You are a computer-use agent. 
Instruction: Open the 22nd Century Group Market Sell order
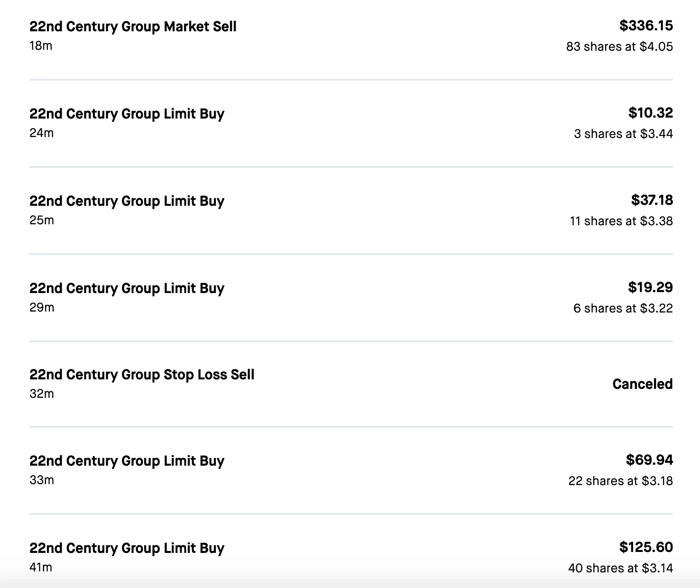click(x=133, y=27)
